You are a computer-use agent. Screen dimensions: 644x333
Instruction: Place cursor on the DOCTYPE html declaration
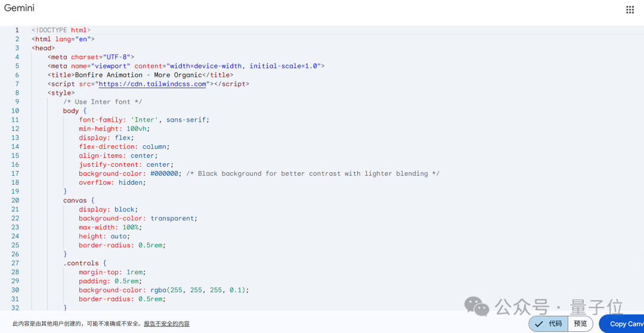(61, 30)
